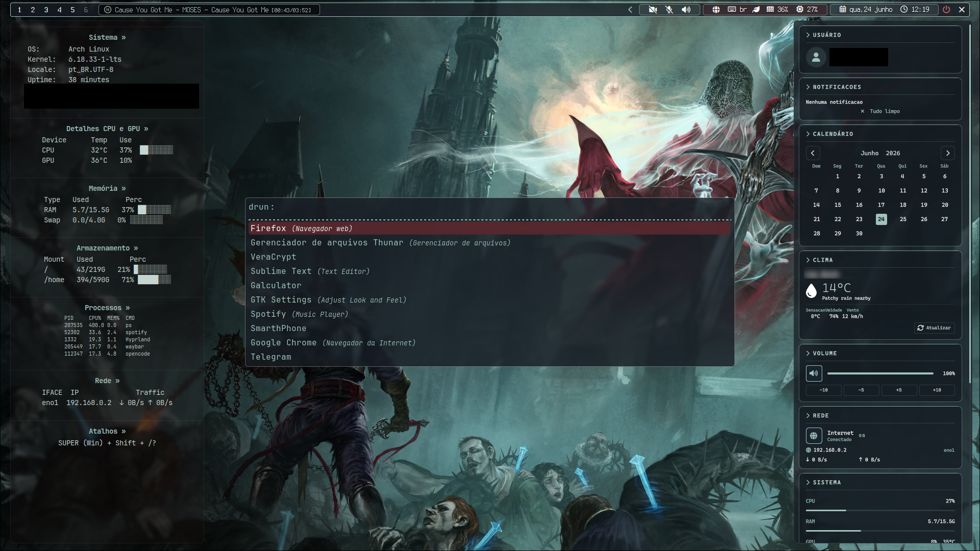The image size is (980, 551).
Task: Toggle the muted microphone icon
Action: click(669, 10)
